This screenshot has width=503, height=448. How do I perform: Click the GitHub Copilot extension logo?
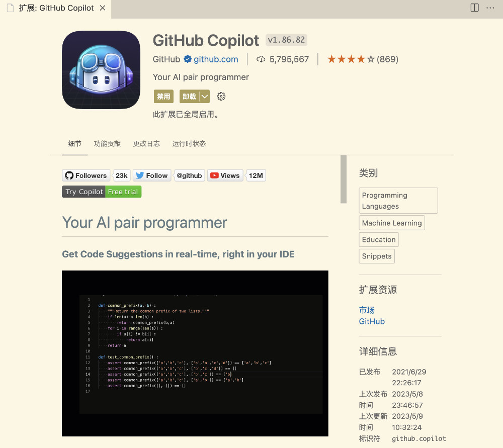point(101,70)
